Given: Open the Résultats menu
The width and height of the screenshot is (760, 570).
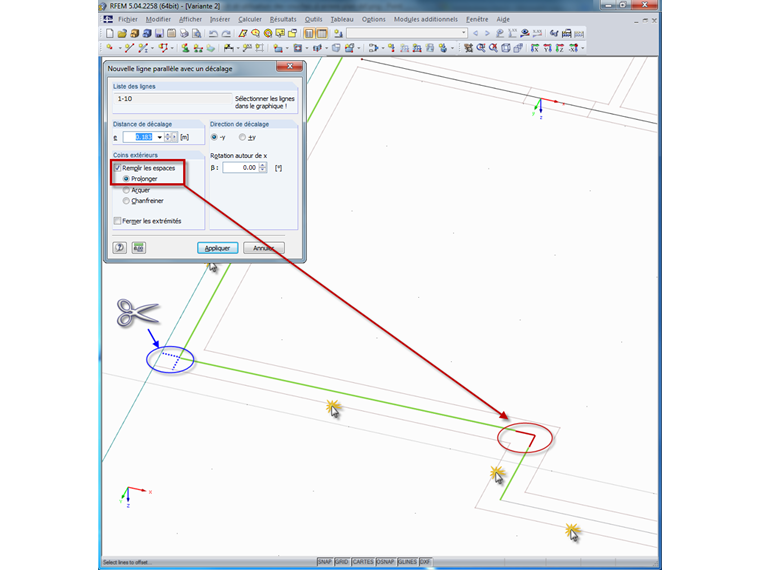Looking at the screenshot, I should [283, 19].
